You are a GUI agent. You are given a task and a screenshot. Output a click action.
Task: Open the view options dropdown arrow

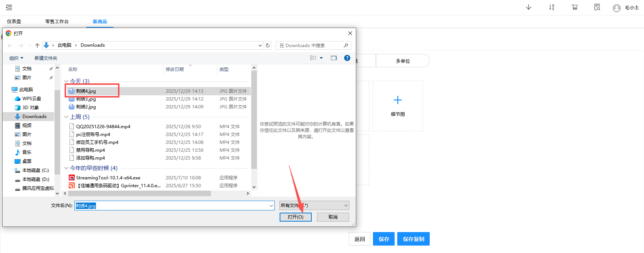coord(321,58)
